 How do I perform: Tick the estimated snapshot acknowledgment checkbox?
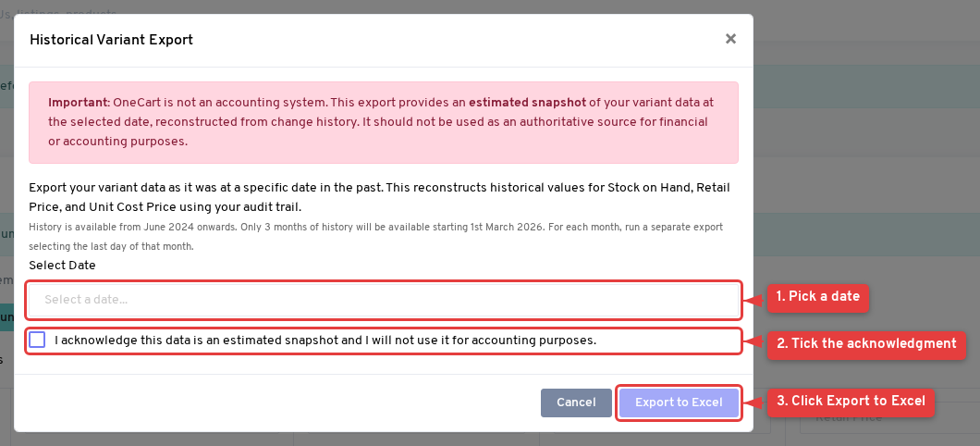click(x=37, y=340)
